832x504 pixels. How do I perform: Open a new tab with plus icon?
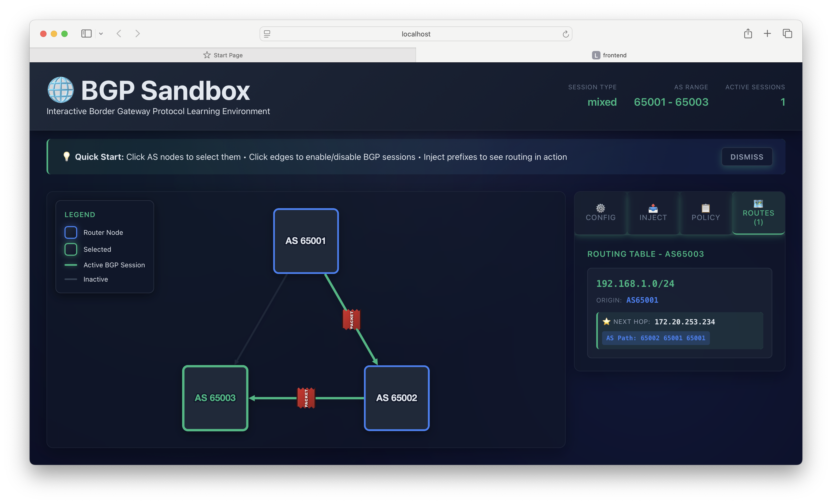(767, 34)
